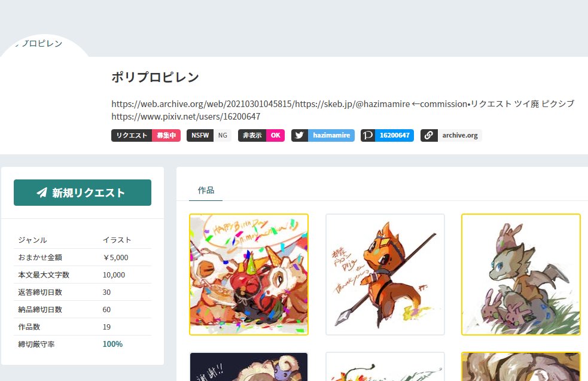Click the profile name ポリプロピレン heading
588x381 pixels.
click(156, 77)
